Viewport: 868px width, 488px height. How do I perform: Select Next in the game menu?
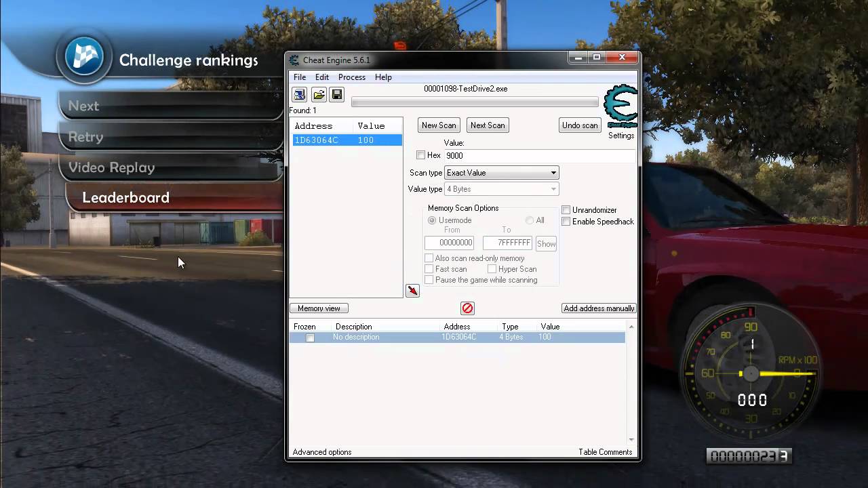coord(170,106)
